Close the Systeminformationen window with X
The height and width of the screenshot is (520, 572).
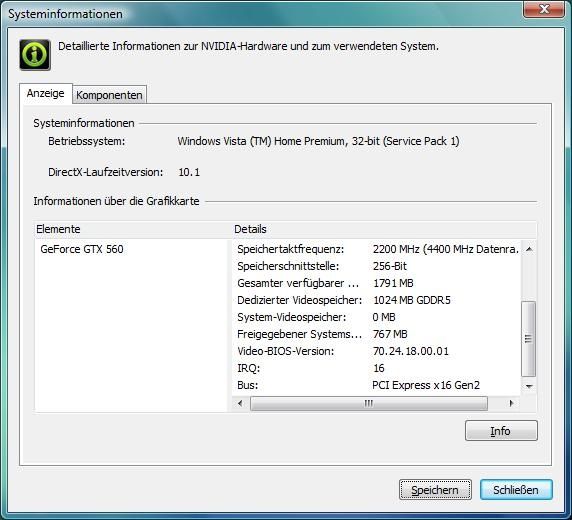[544, 9]
